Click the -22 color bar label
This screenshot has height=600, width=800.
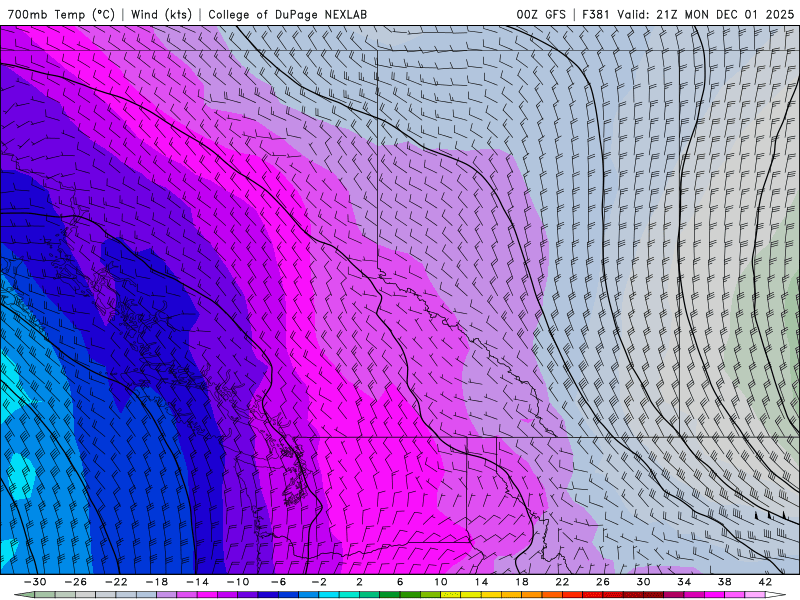pyautogui.click(x=116, y=582)
